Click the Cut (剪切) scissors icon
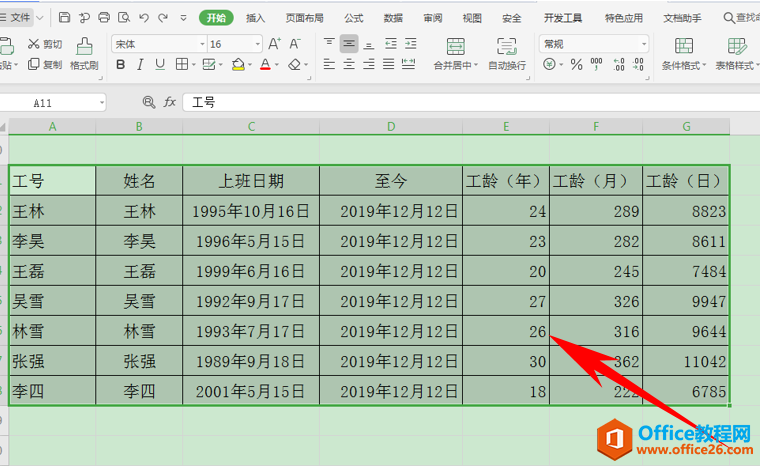 pyautogui.click(x=34, y=44)
